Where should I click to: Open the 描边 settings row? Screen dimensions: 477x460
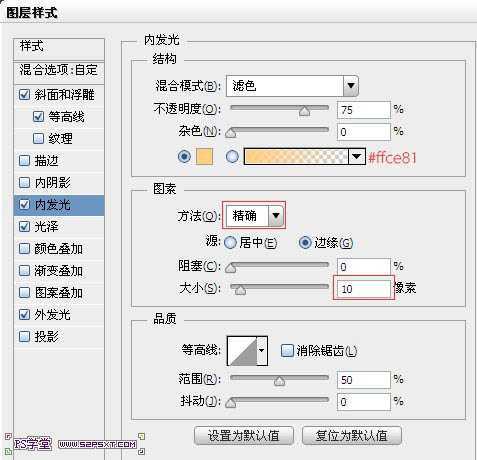click(x=59, y=161)
